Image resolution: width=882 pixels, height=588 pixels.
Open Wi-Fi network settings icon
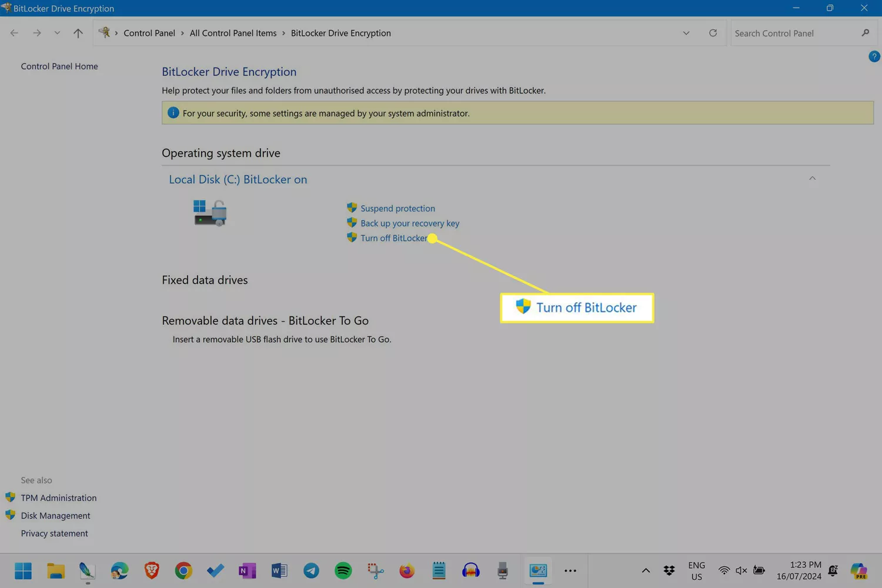click(x=724, y=570)
